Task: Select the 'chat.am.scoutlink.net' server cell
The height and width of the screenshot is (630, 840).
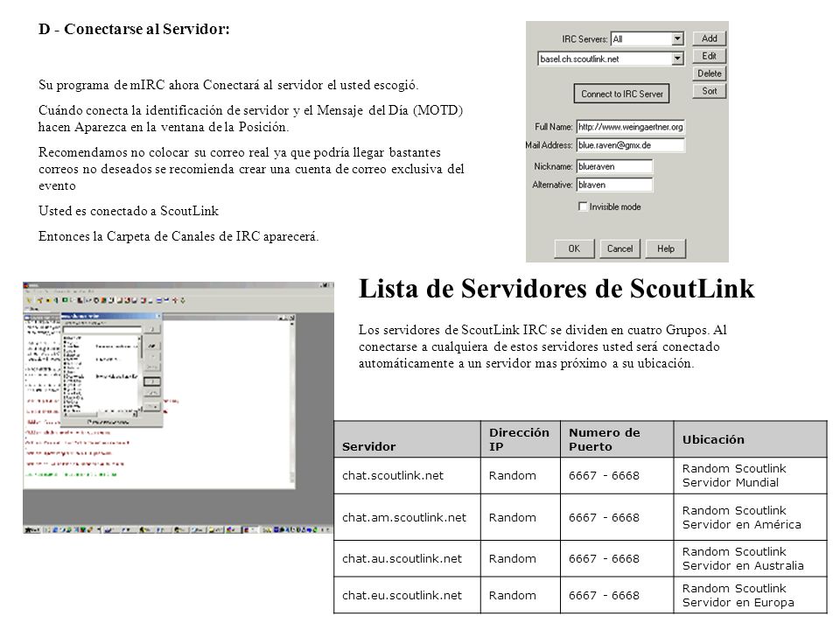Action: (407, 517)
